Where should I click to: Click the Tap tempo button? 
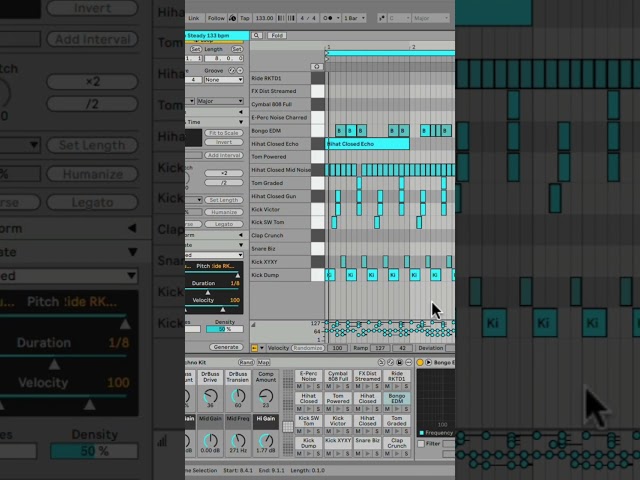244,18
